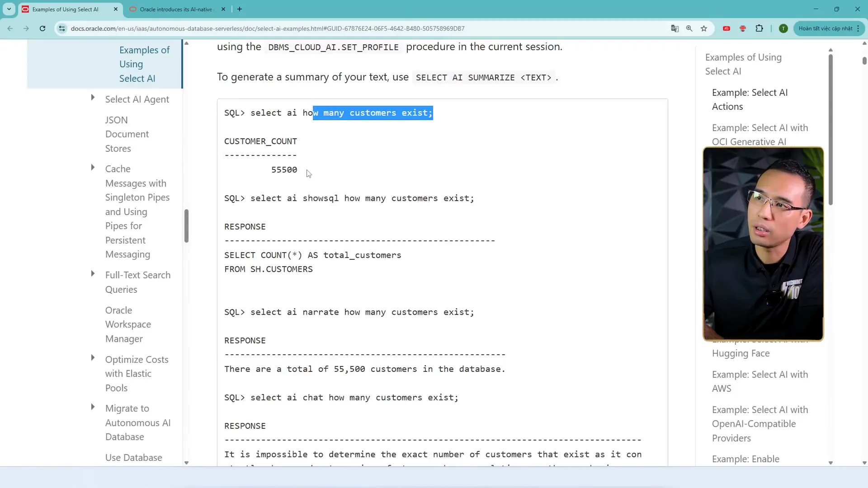Click the TOC panel scroll-down arrow
The width and height of the screenshot is (868, 488).
[x=830, y=463]
